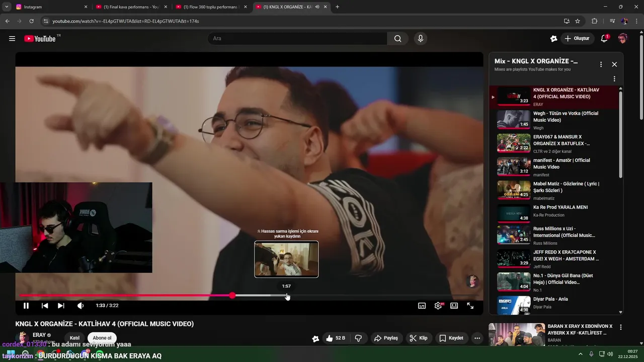Click the channel watermark on video
The height and width of the screenshot is (362, 644).
pos(472,281)
